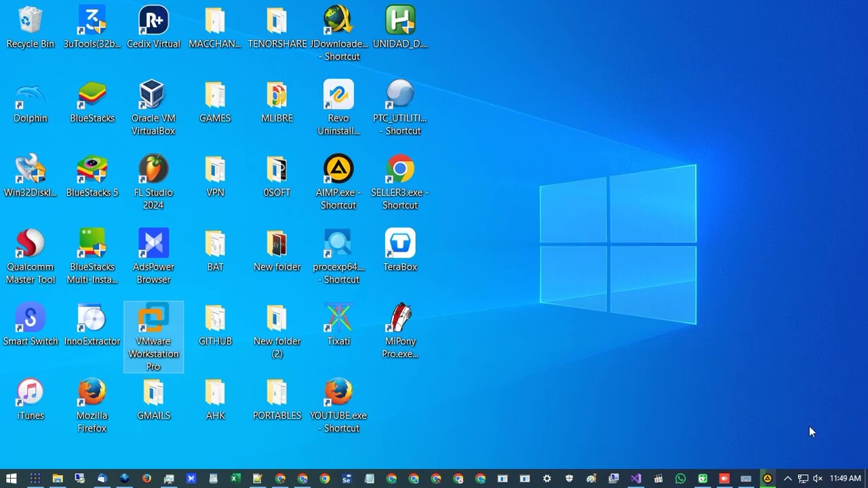The image size is (868, 488).
Task: Select the AHK folder
Action: pos(215,399)
